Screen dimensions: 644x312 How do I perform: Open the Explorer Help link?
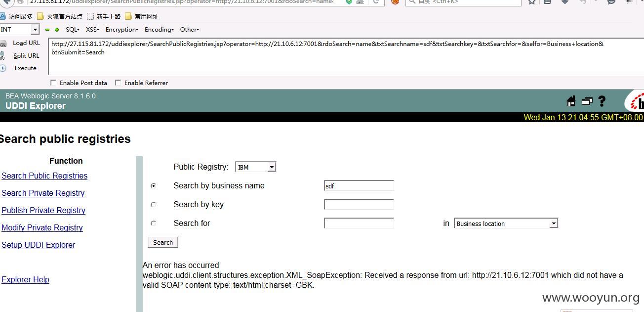click(25, 280)
